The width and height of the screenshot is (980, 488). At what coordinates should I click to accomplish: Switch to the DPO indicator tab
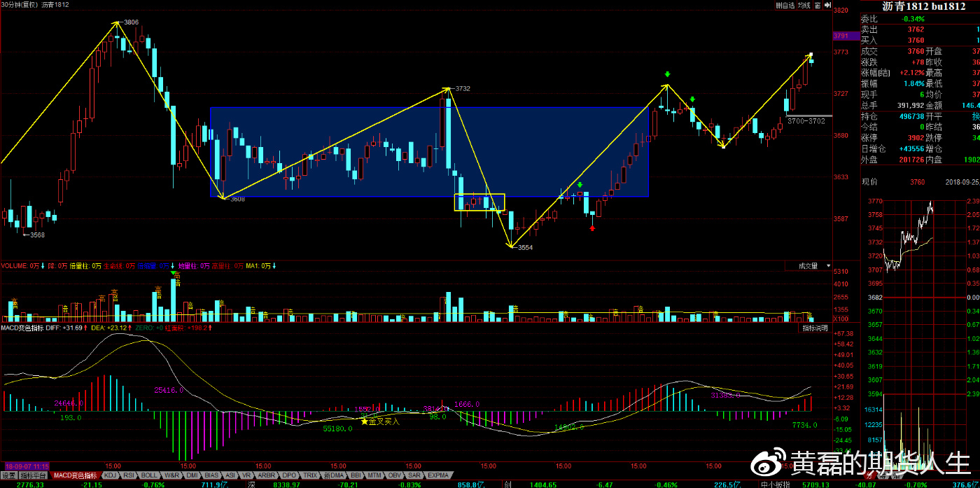pyautogui.click(x=289, y=475)
